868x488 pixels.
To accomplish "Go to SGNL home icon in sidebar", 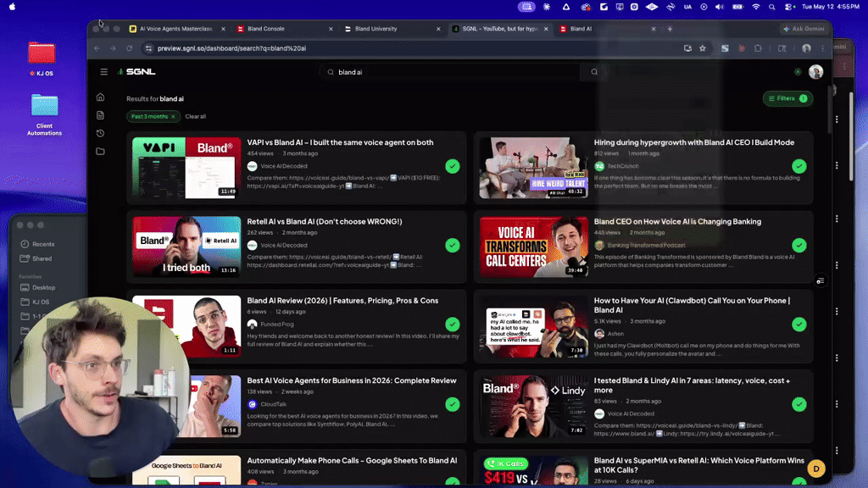I will pyautogui.click(x=100, y=97).
